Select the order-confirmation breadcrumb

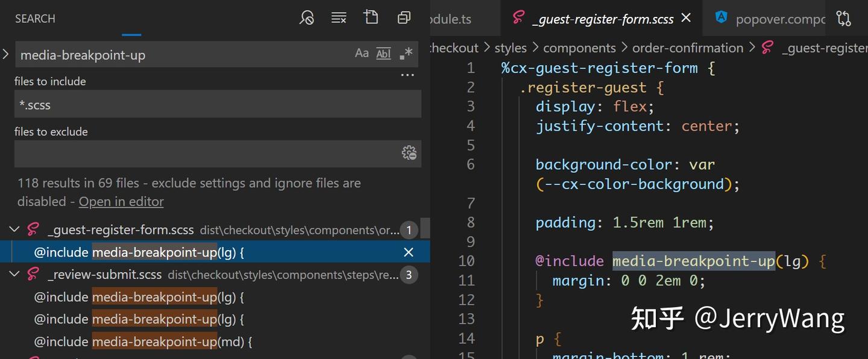click(x=688, y=48)
